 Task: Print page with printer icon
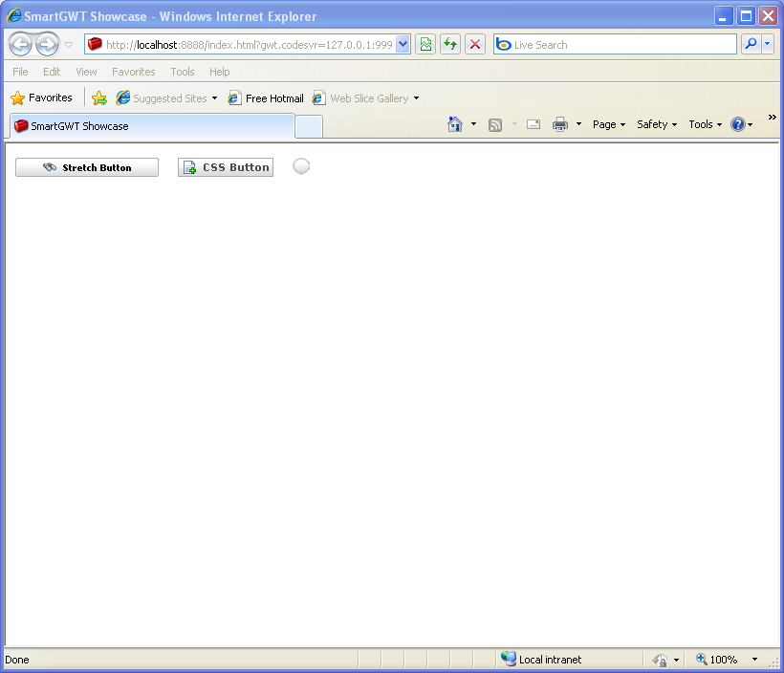(560, 124)
